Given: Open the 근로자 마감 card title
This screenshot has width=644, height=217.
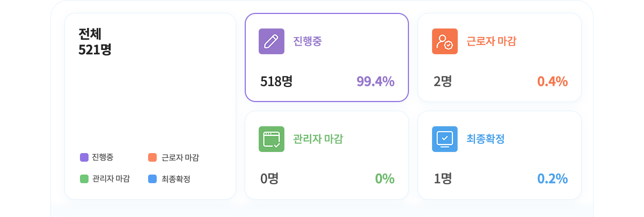Looking at the screenshot, I should 492,41.
